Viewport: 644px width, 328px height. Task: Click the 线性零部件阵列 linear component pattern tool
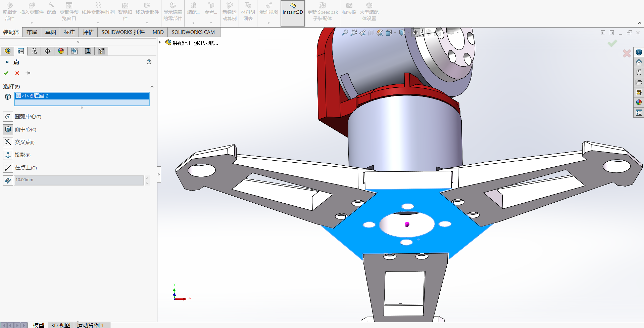click(98, 9)
